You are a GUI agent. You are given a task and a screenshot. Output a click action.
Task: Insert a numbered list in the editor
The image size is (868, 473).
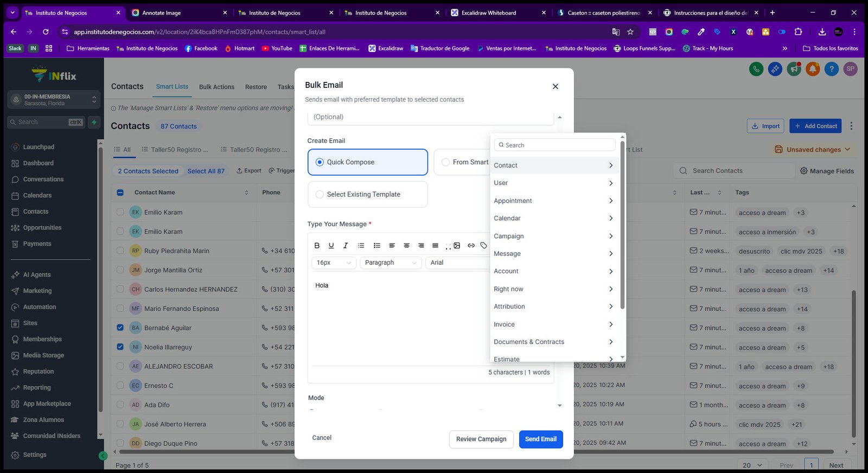point(361,246)
